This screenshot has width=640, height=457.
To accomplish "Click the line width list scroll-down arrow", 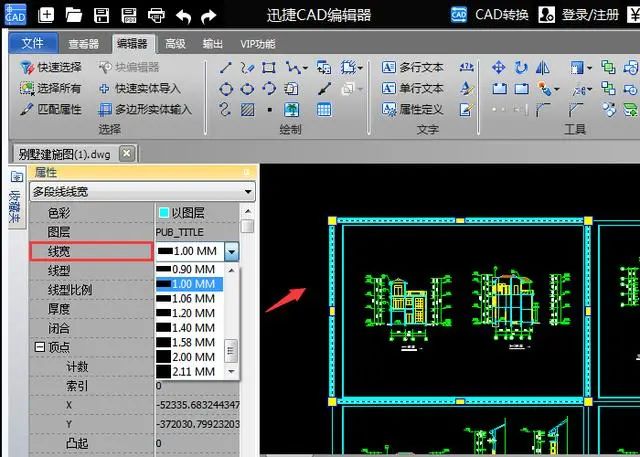I will 231,371.
